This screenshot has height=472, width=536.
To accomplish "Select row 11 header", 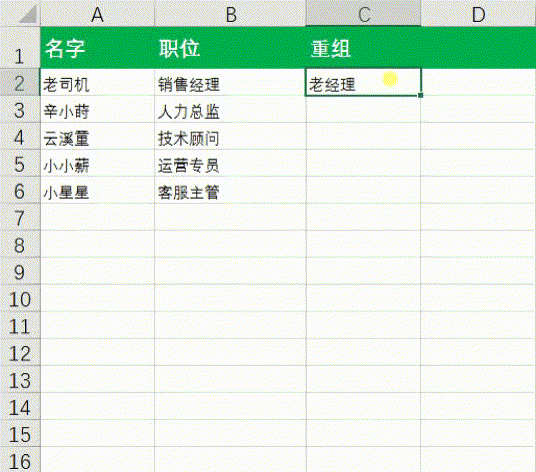I will point(20,325).
